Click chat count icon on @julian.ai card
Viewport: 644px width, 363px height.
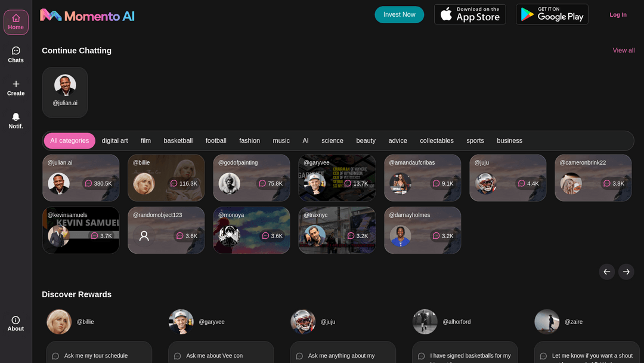pos(88,183)
